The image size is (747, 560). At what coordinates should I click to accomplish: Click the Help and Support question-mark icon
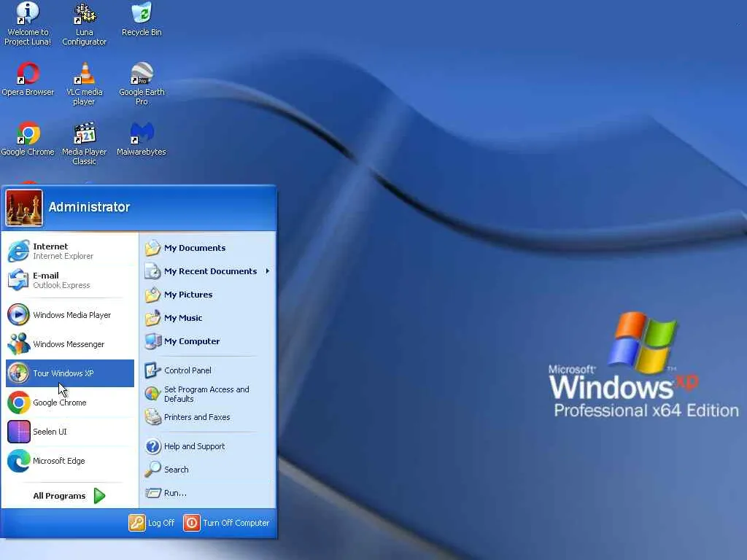click(153, 446)
